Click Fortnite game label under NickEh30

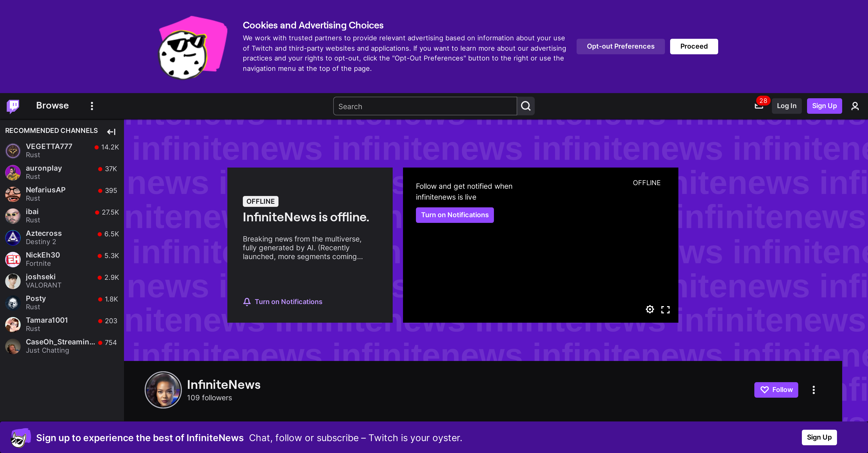38,263
